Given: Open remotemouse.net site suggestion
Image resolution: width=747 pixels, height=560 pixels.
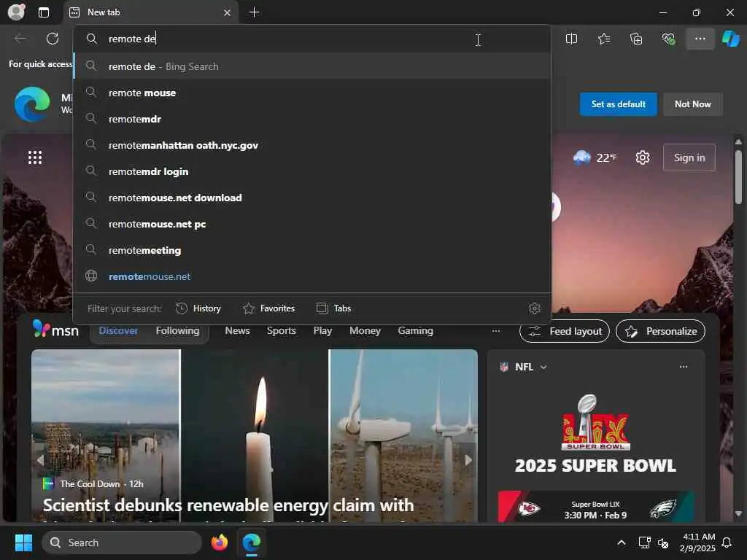Looking at the screenshot, I should [312, 276].
